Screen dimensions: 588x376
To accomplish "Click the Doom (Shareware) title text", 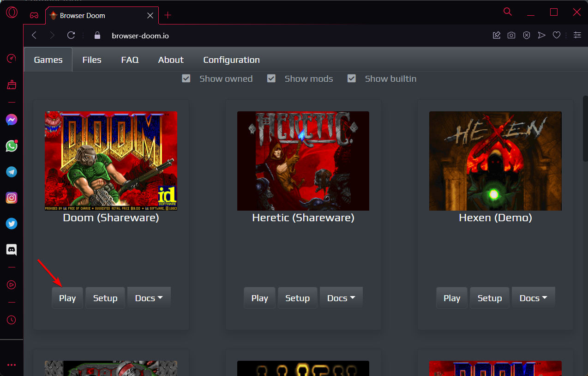I will (111, 218).
